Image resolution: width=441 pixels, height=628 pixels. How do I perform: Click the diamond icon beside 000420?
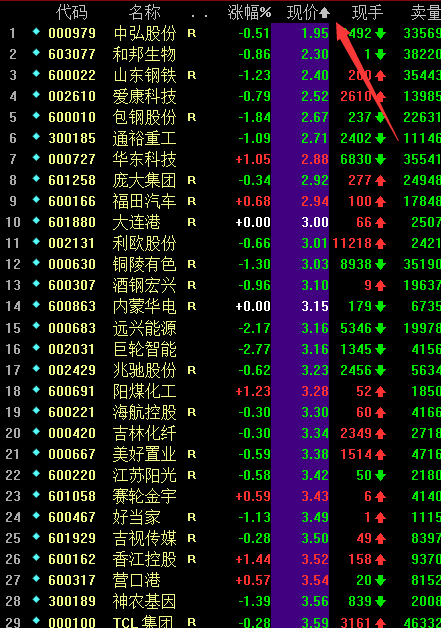36,432
